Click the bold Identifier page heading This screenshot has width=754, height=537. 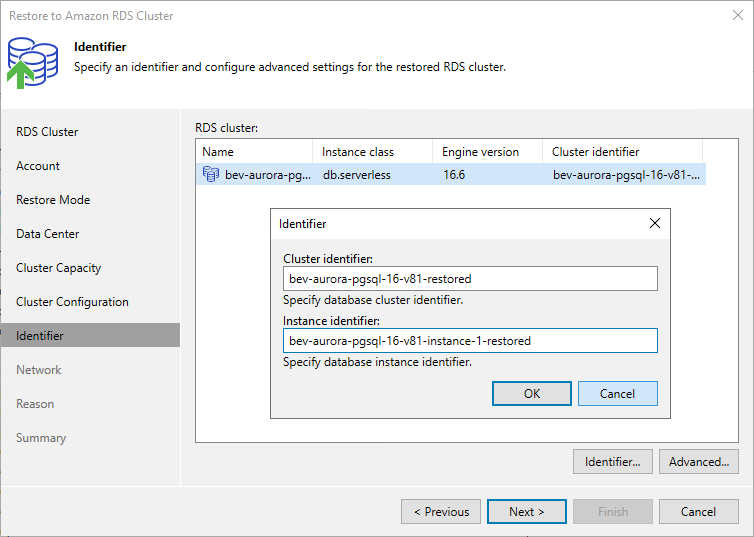[100, 47]
